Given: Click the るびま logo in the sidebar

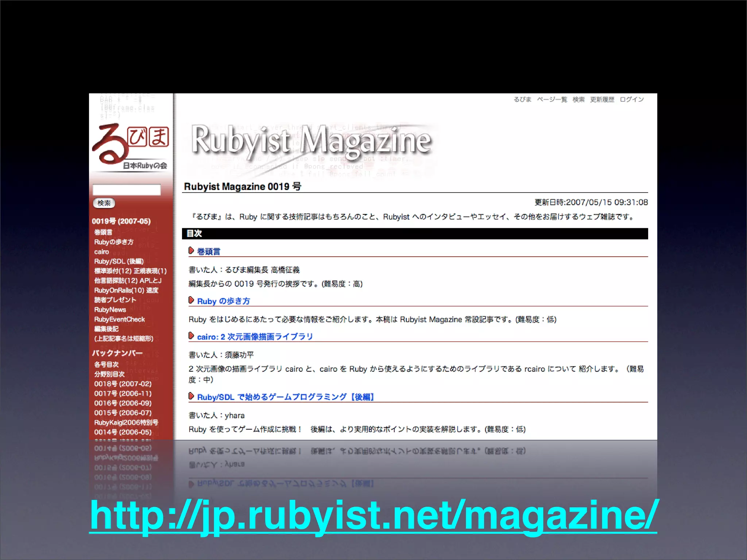Looking at the screenshot, I should pos(131,147).
